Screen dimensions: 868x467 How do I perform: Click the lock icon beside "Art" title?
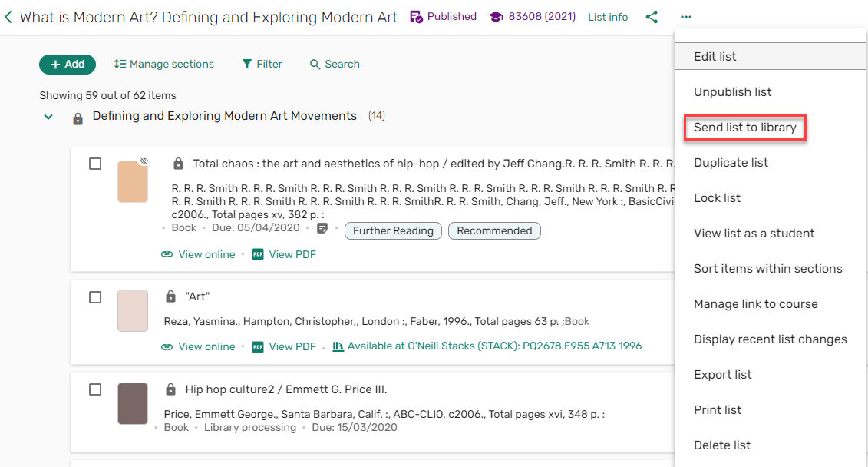(x=170, y=296)
